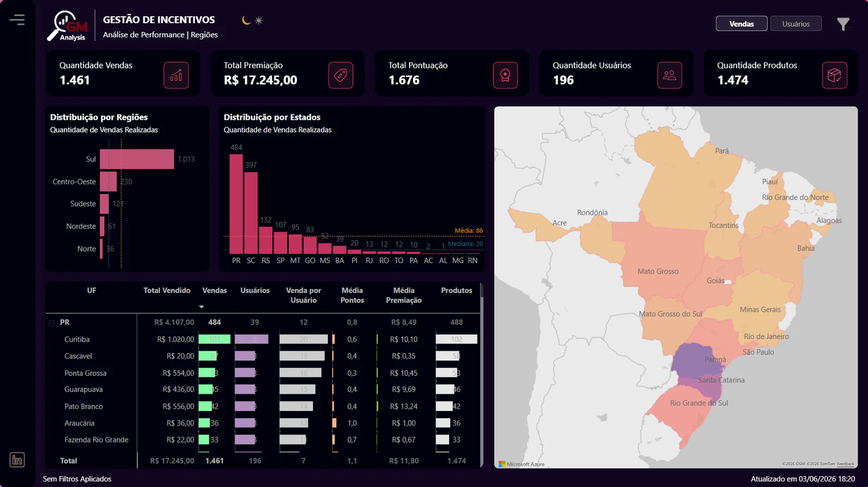The height and width of the screenshot is (487, 868).
Task: Click the funnel filter icon
Action: coord(843,24)
